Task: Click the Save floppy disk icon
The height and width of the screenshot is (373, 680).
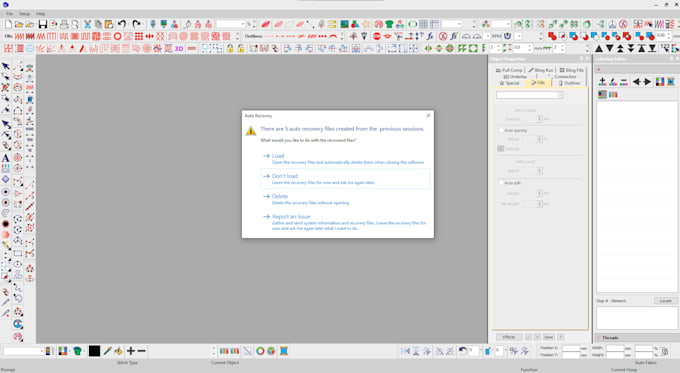Action: 42,24
